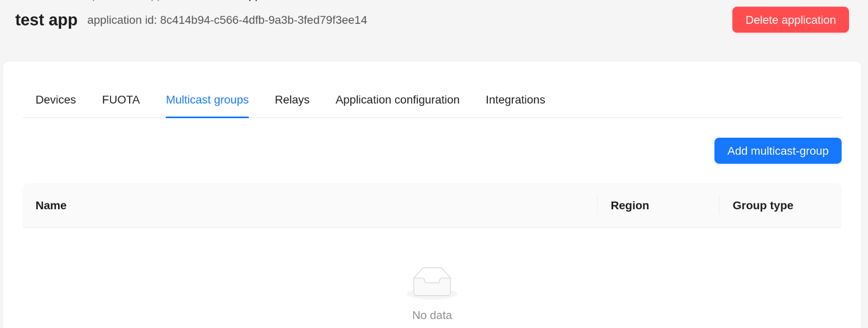Viewport: 868px width, 328px height.
Task: Open the Devices tab
Action: (x=56, y=100)
